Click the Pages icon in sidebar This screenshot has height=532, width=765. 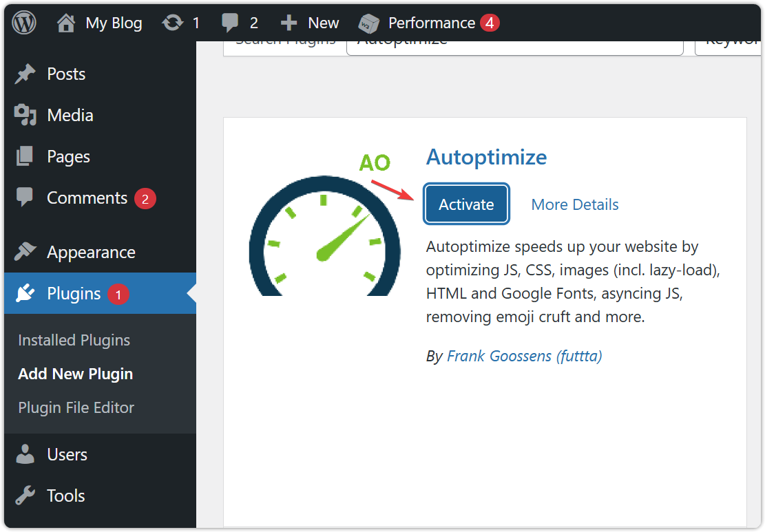(24, 156)
